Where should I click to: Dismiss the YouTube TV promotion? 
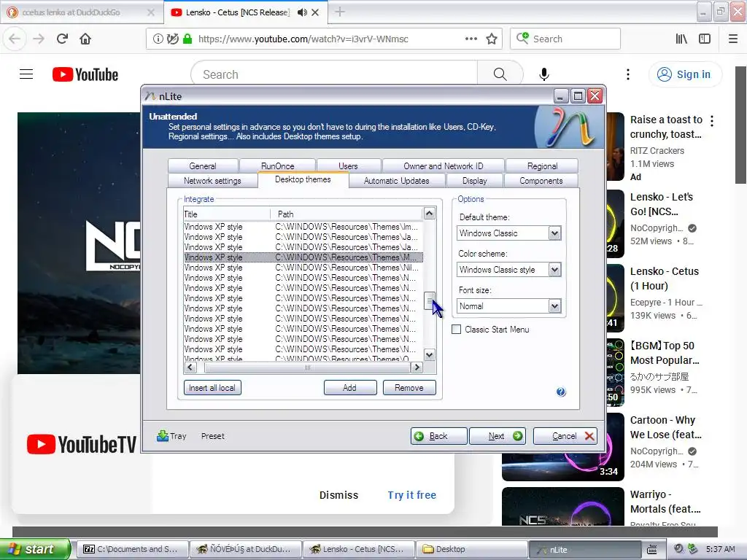pyautogui.click(x=338, y=495)
